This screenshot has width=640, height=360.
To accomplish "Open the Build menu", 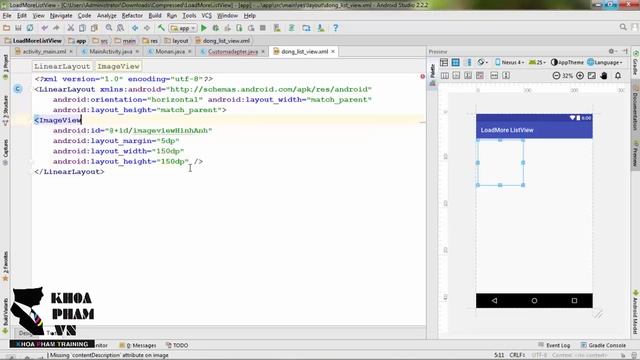I will click(x=155, y=16).
